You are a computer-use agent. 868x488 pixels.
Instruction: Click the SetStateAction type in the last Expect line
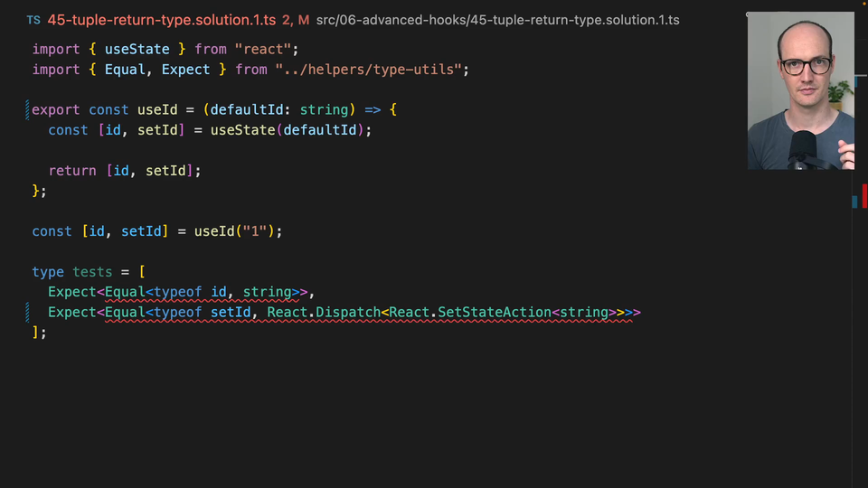click(x=494, y=313)
